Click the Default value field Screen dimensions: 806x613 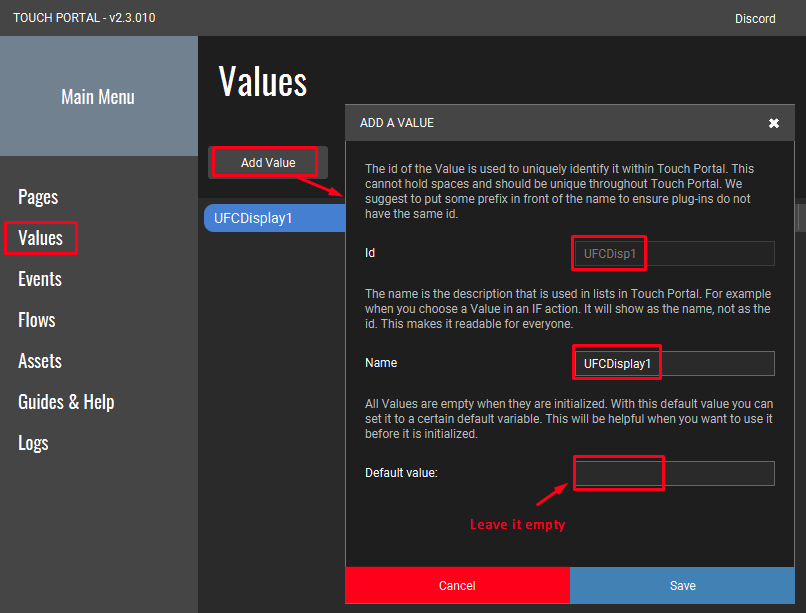tap(674, 473)
